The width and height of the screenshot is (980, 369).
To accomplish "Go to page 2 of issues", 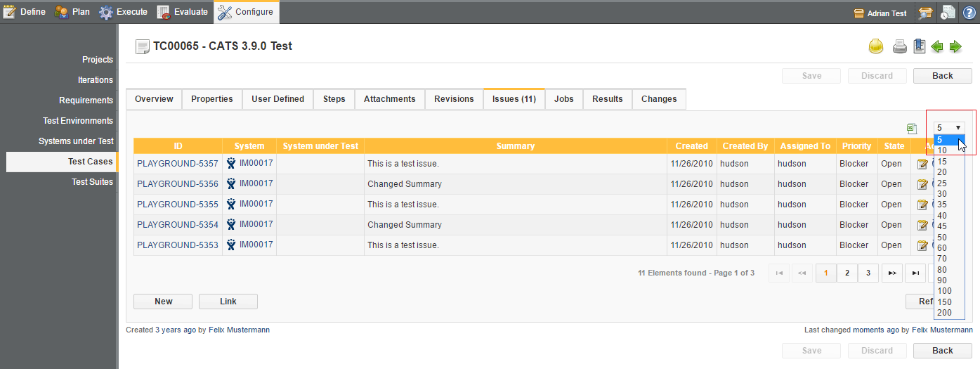I will tap(847, 273).
